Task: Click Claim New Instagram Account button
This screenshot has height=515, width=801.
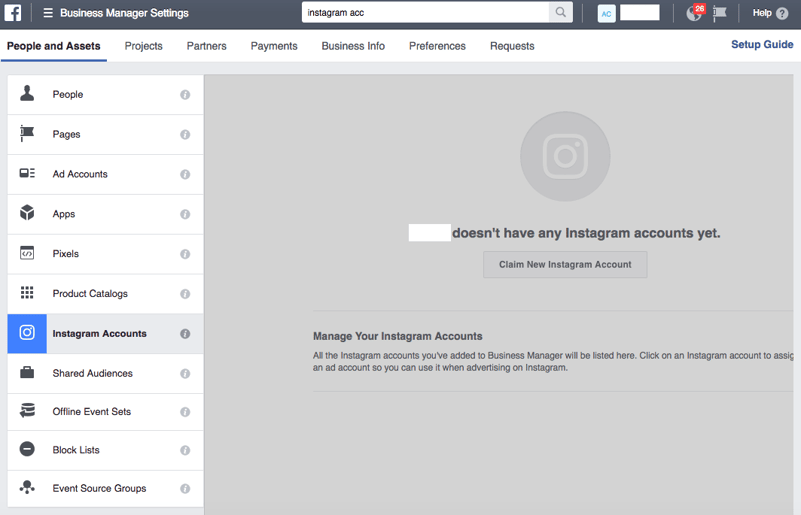Action: tap(565, 264)
